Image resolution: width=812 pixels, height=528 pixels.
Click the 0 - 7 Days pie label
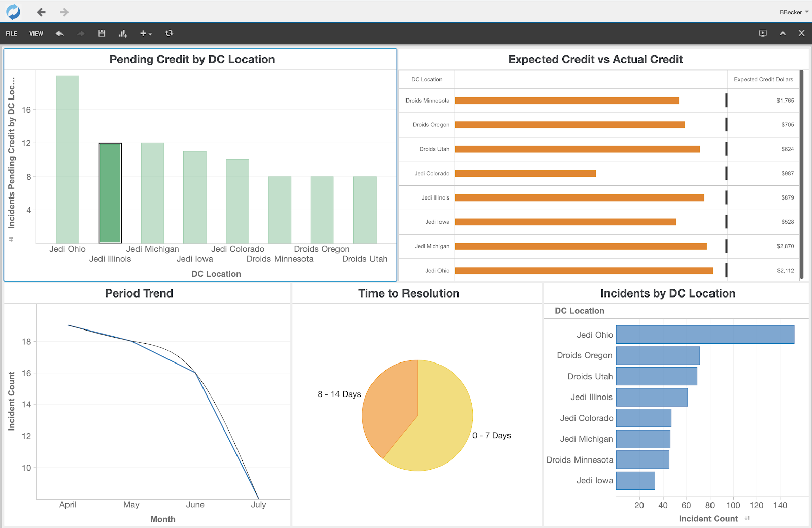pyautogui.click(x=492, y=436)
